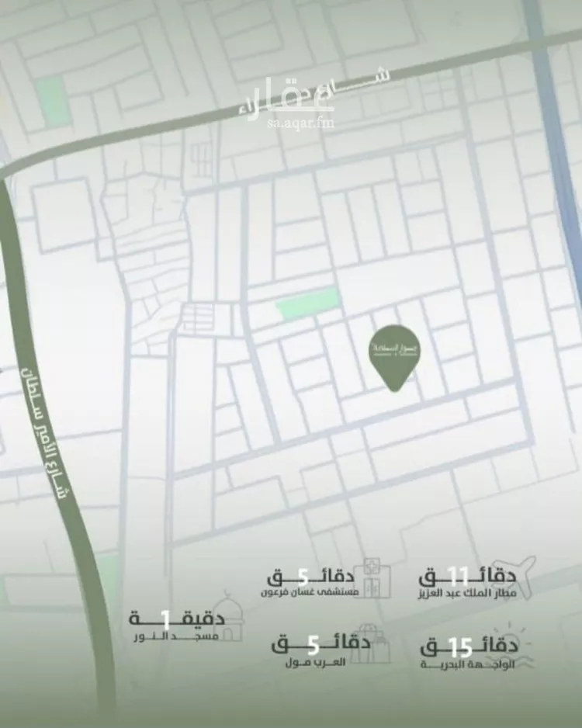582x728 pixels.
Task: Click the 'الواجهة البحرية' label
Action: (468, 665)
